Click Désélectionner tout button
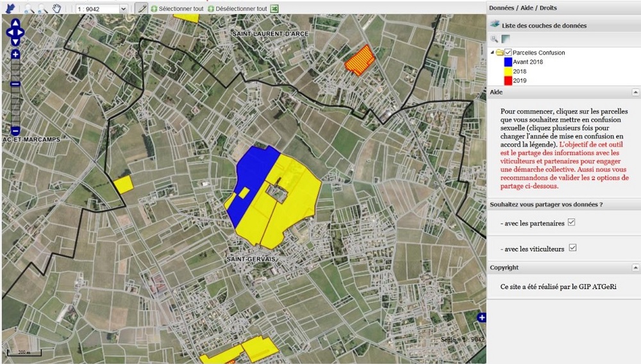Viewport: 641px width, 364px height. pyautogui.click(x=237, y=8)
